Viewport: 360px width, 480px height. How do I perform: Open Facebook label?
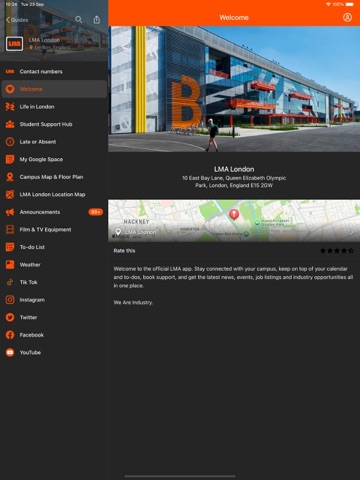[x=32, y=335]
